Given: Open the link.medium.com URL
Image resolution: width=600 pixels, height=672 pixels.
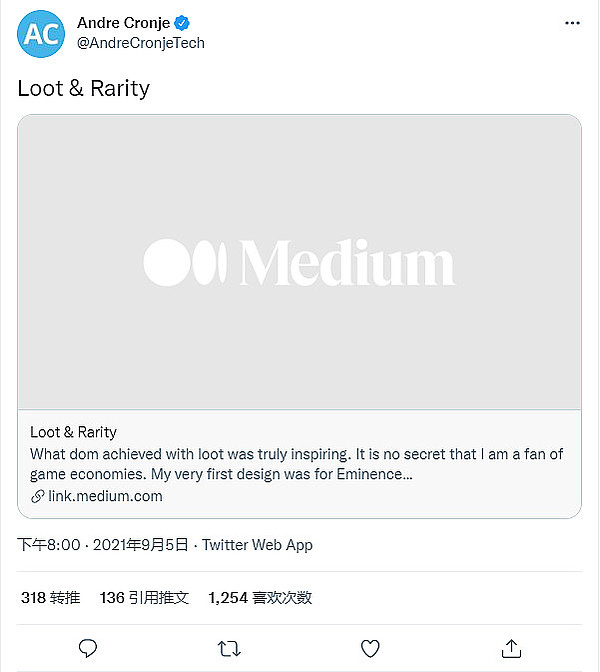Looking at the screenshot, I should [x=105, y=496].
